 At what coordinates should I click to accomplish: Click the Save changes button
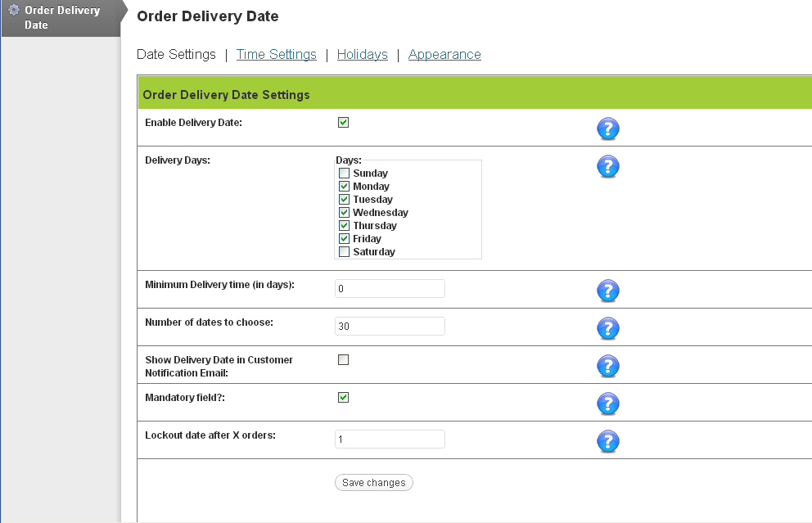[x=374, y=483]
